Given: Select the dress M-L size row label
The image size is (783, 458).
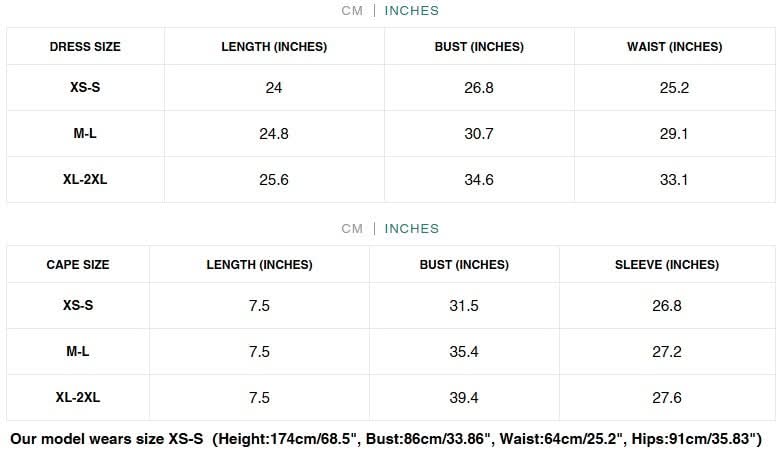Looking at the screenshot, I should pos(85,133).
